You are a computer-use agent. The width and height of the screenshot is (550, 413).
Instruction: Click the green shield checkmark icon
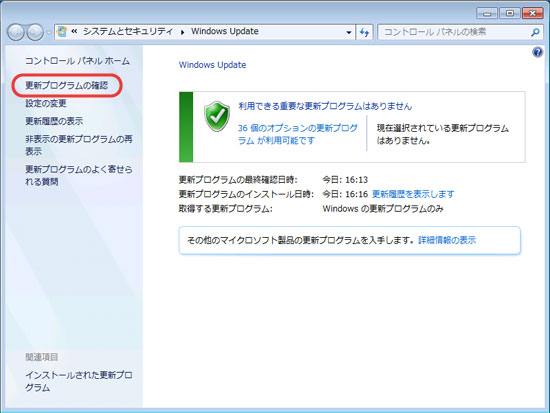point(217,116)
